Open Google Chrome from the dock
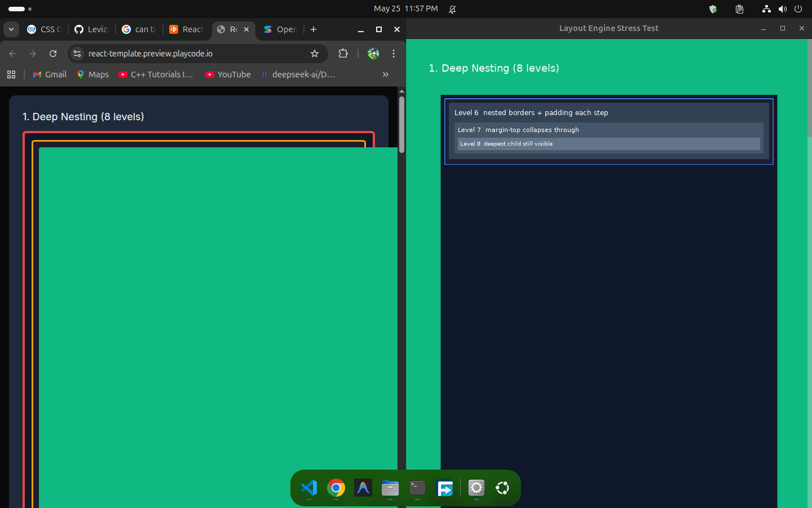 (336, 488)
